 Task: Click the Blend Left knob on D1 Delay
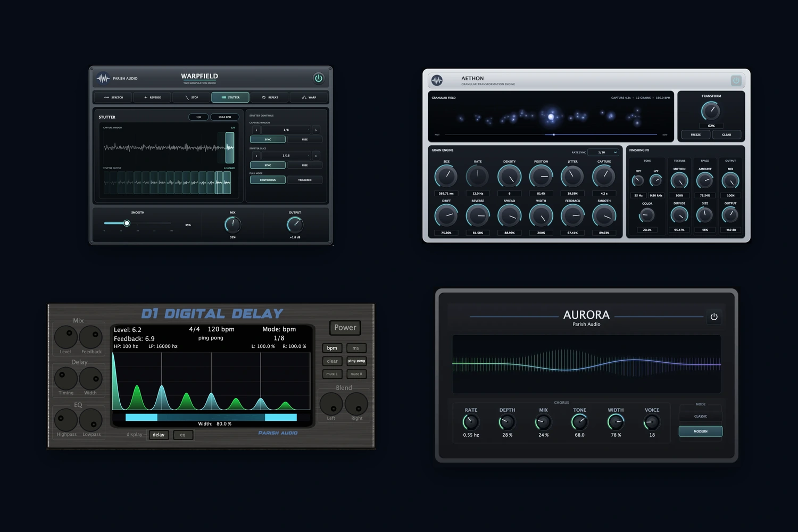coord(331,404)
